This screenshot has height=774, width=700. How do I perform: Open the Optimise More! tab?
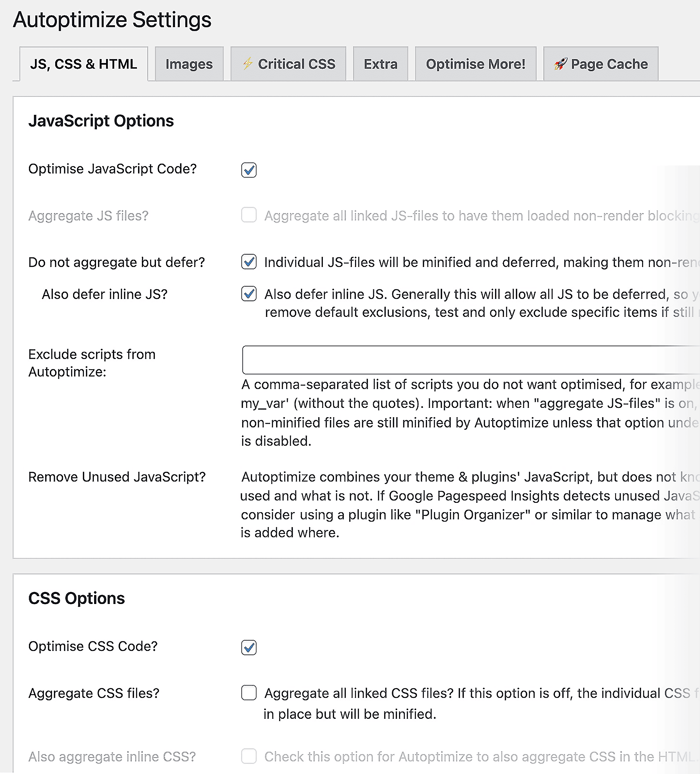click(475, 64)
